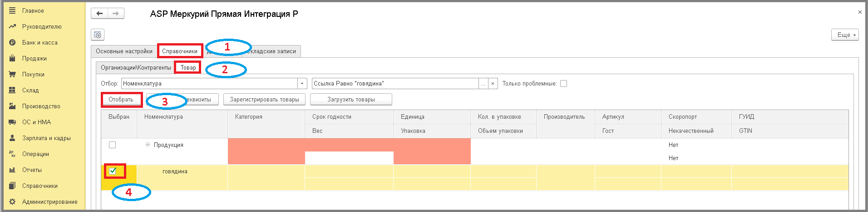Click the Загрузить товары button

(x=351, y=100)
